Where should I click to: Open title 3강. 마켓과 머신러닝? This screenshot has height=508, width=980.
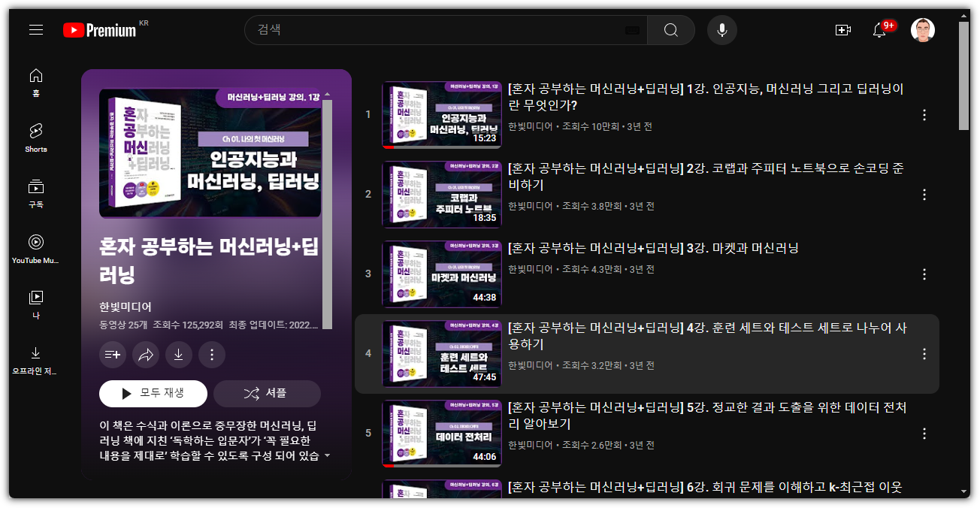tap(653, 248)
